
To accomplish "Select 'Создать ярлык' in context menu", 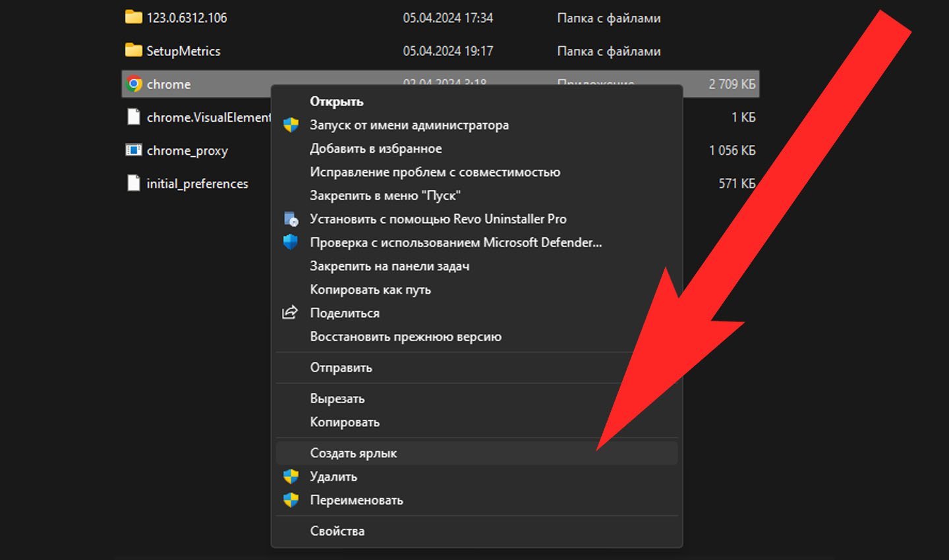I will (x=476, y=453).
